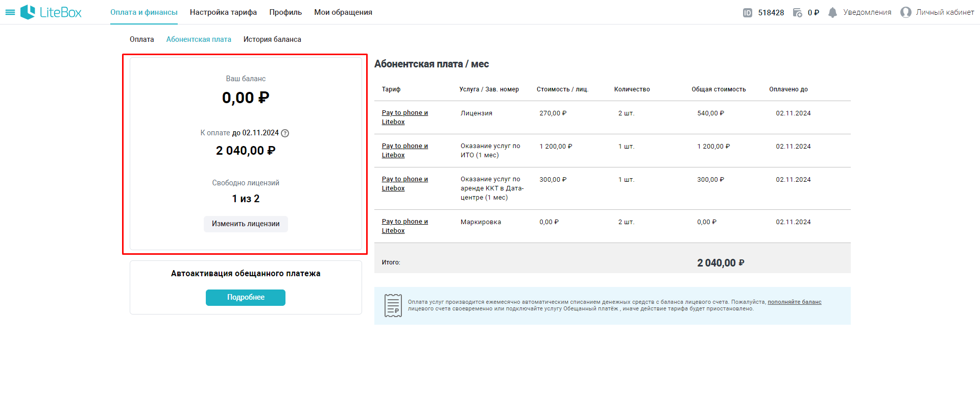Click the receipt document icon
The width and height of the screenshot is (980, 410).
[393, 305]
